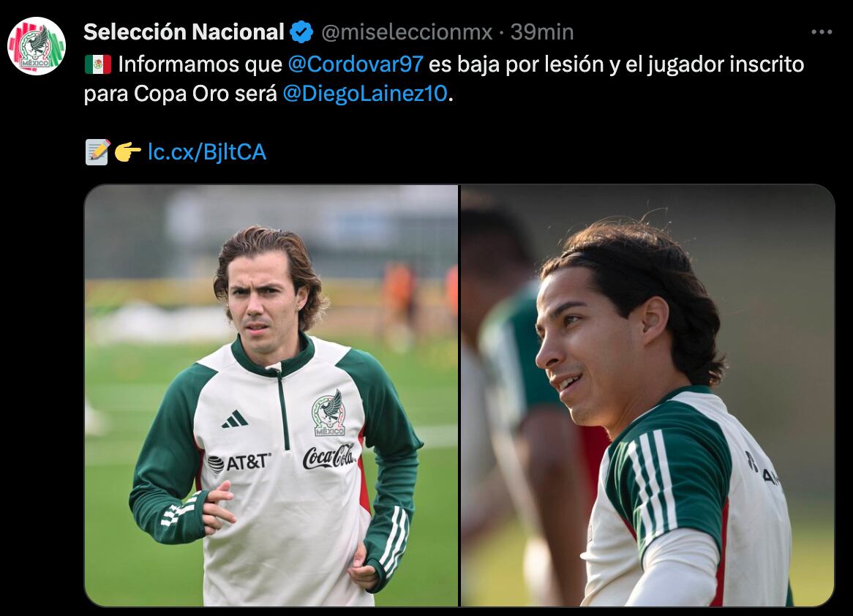Click the Mexican flag emoji
Viewport: 853px width, 616px height.
click(98, 65)
